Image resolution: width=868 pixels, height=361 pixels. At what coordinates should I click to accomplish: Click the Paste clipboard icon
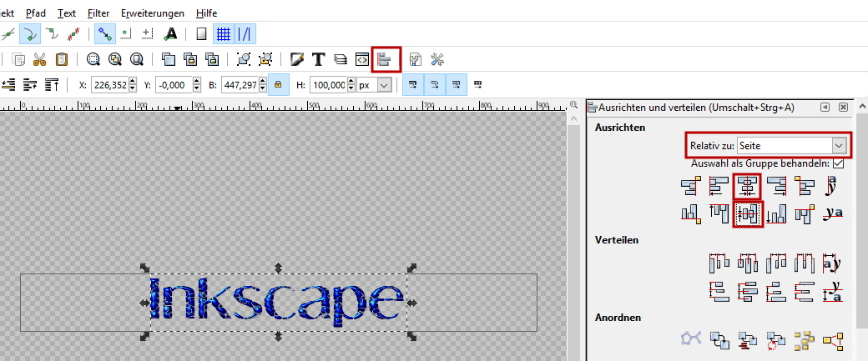62,59
